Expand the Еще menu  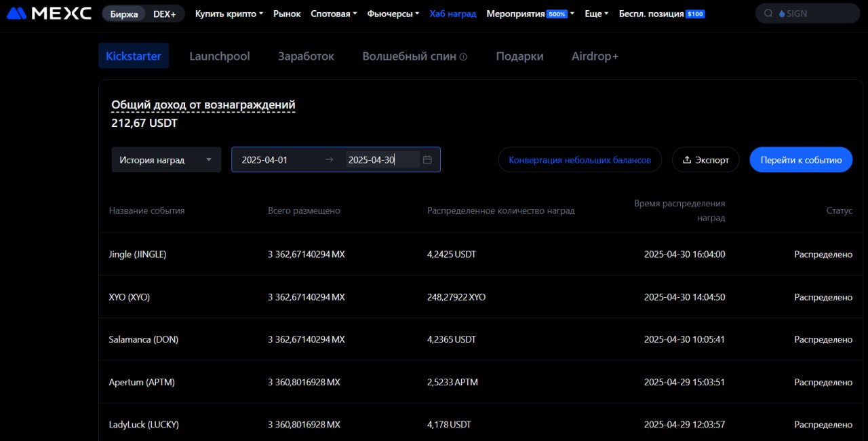597,14
